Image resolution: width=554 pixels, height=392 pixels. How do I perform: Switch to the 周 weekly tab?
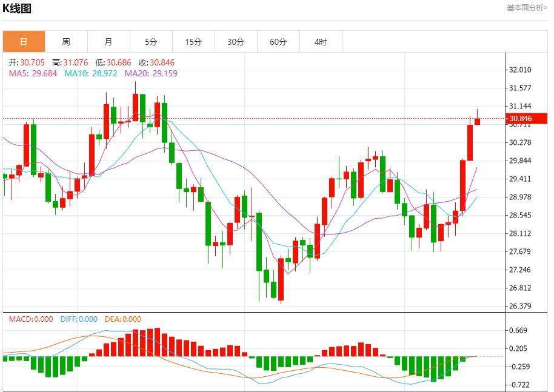click(x=66, y=42)
